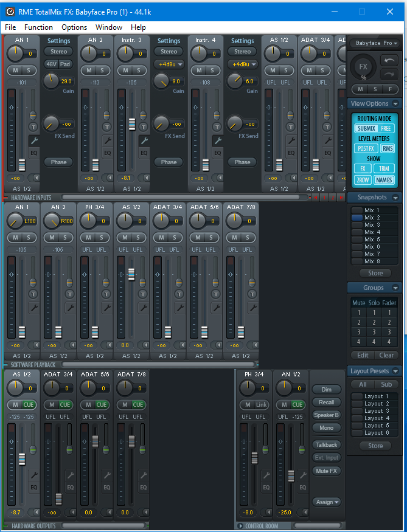
Task: Open the wrench settings on hardware input Instr. 3
Action: (x=144, y=140)
